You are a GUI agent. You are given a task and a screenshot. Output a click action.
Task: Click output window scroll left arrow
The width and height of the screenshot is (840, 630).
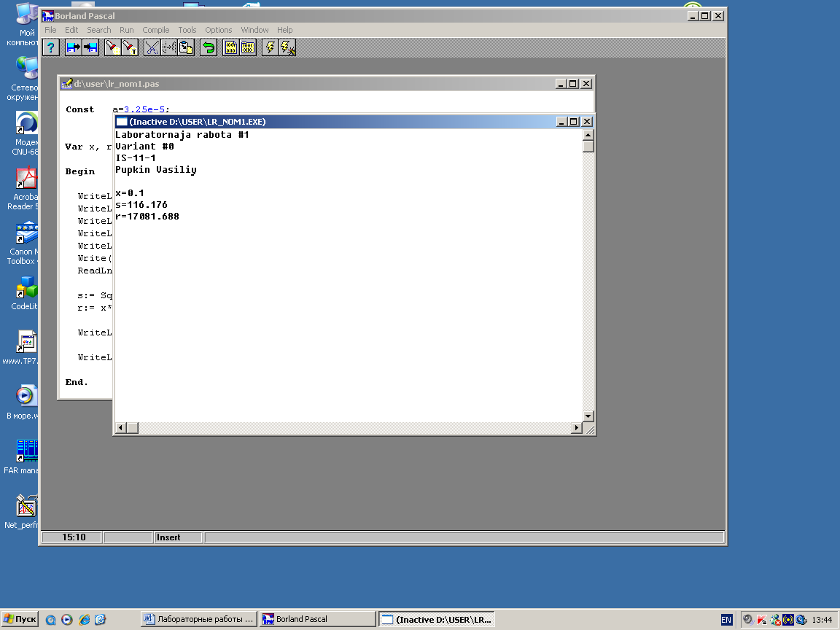(121, 428)
